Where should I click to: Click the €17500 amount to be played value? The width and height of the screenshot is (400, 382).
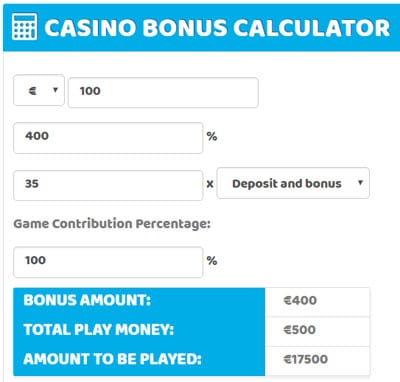[306, 359]
